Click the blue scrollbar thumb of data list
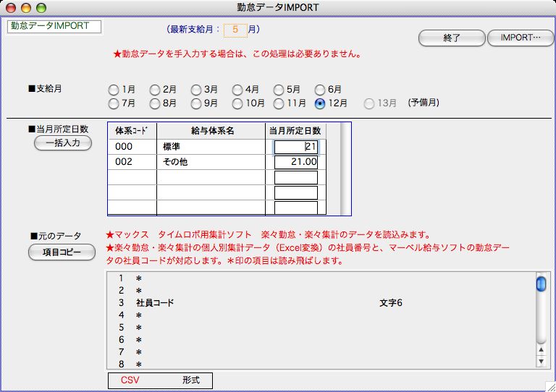The width and height of the screenshot is (556, 392). click(x=540, y=284)
